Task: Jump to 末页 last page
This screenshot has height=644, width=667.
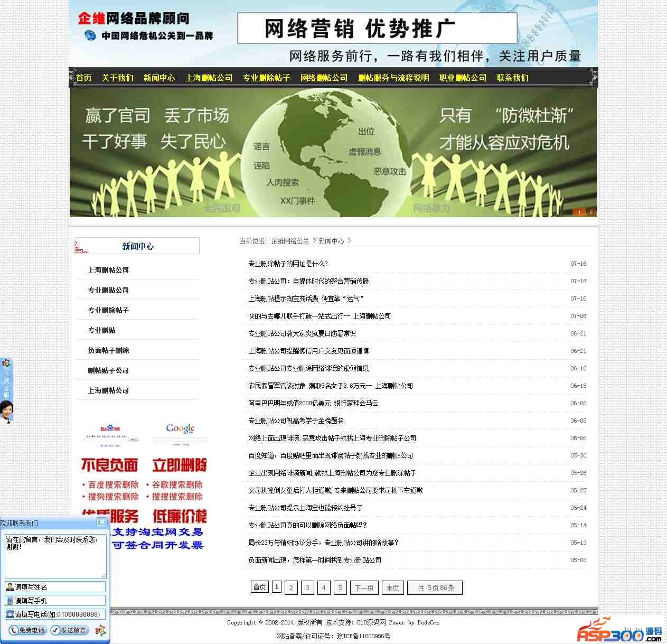Action: [x=392, y=587]
